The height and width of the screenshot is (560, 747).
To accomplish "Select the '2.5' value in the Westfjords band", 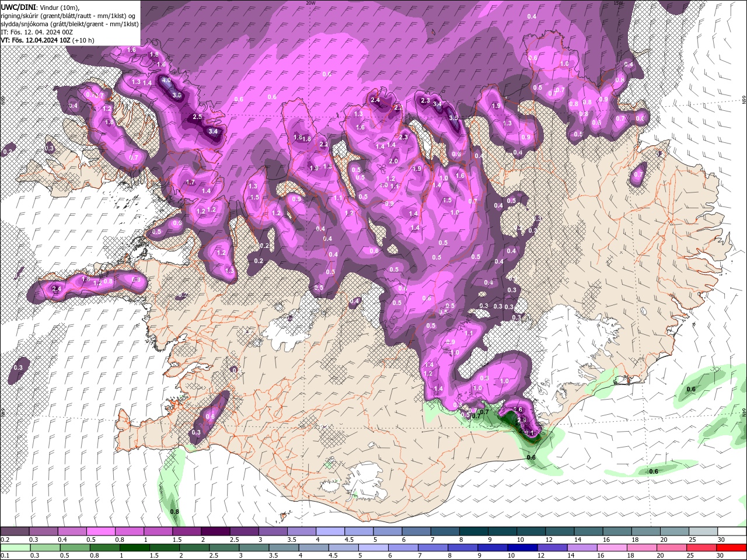I will click(x=197, y=117).
